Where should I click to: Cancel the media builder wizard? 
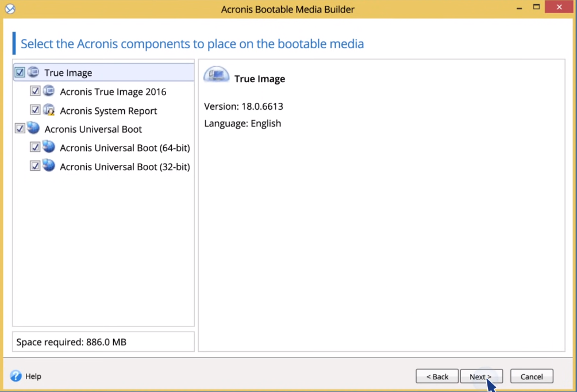[532, 376]
